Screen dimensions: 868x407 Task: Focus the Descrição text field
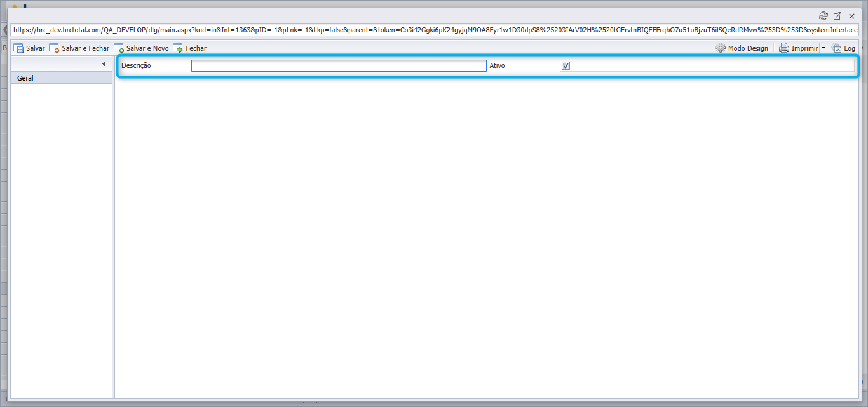339,65
